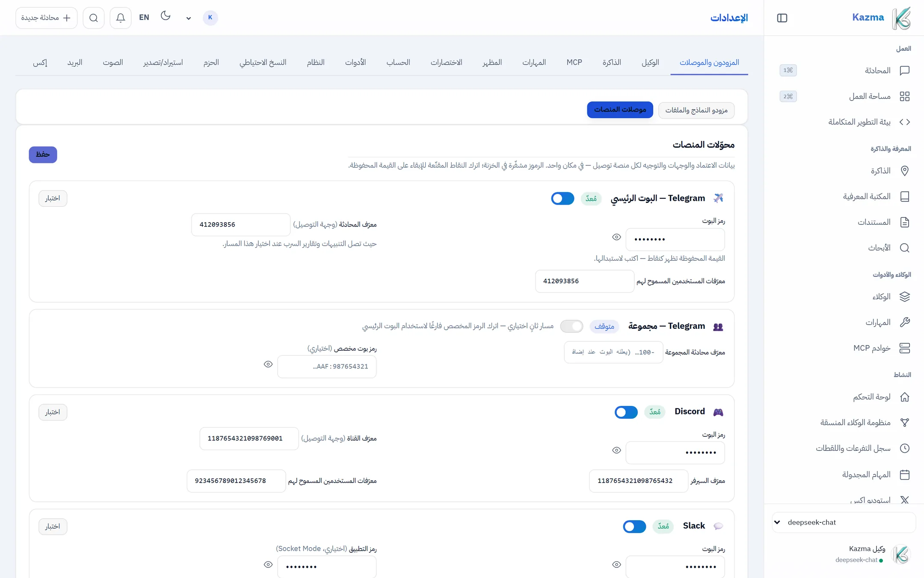Reveal Discord bot token
924x578 pixels.
(x=616, y=450)
